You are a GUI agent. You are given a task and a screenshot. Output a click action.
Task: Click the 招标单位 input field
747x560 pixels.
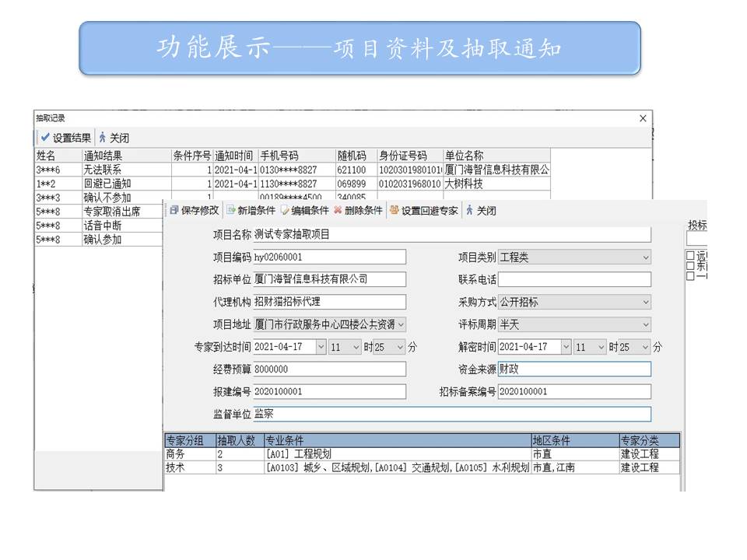330,279
